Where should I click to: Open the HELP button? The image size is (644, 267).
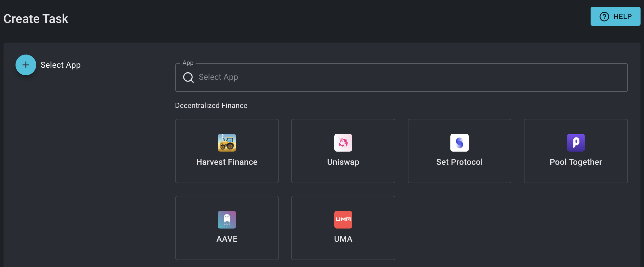tap(615, 16)
